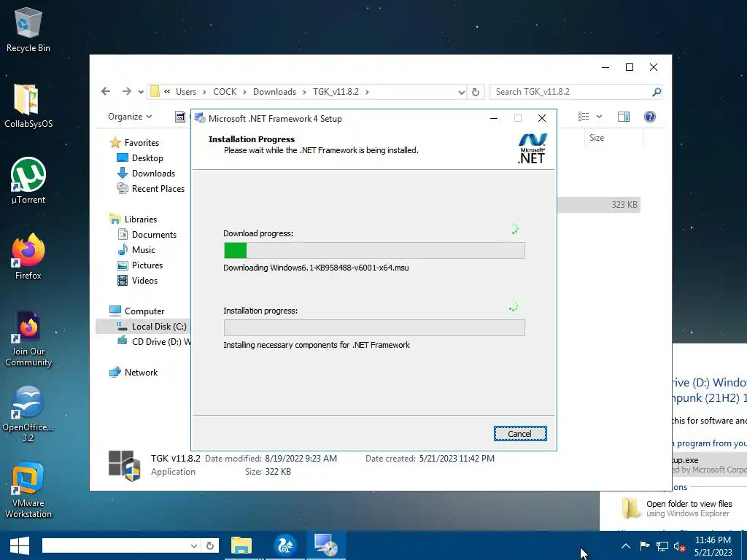Show hidden system tray icons
Viewport: 747px width, 560px height.
626,546
